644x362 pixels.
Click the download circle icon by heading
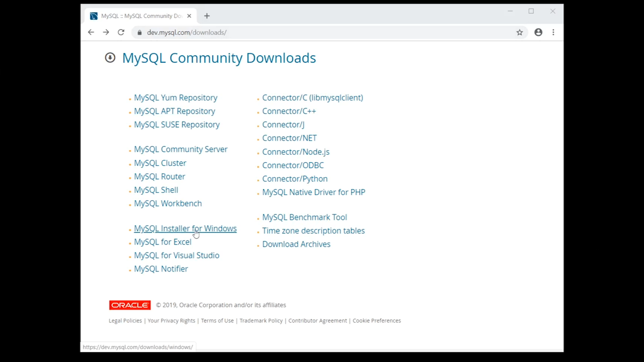click(110, 58)
